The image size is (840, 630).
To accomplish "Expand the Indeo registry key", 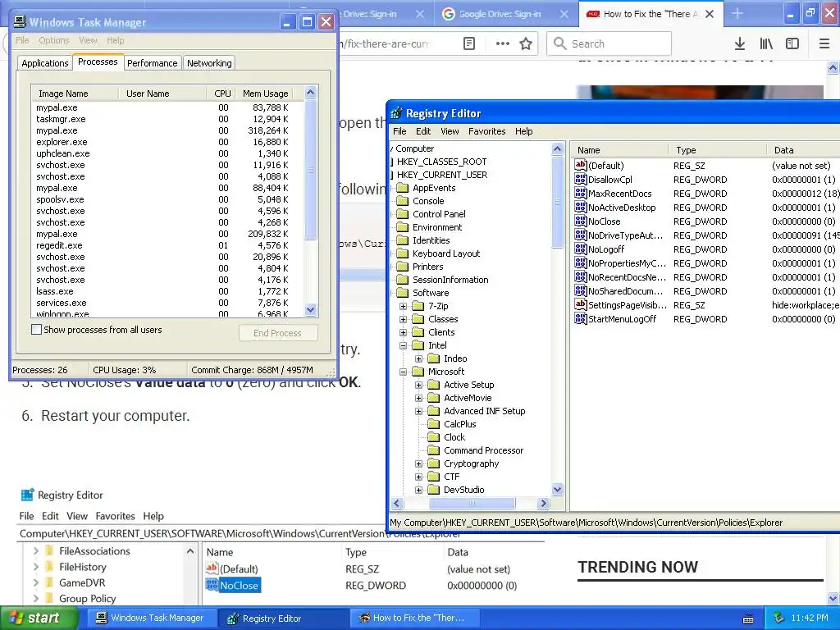I will [x=419, y=358].
